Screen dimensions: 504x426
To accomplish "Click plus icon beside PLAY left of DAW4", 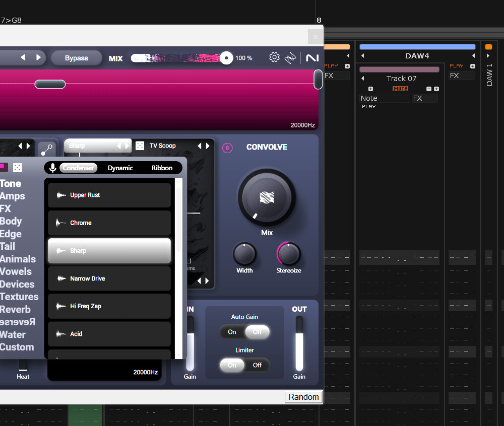I will [347, 66].
